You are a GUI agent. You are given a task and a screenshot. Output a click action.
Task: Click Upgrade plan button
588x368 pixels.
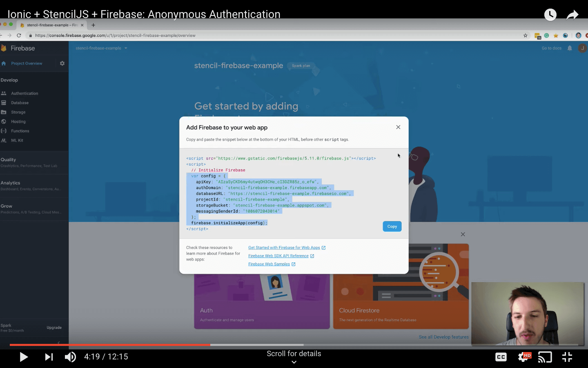(x=54, y=328)
